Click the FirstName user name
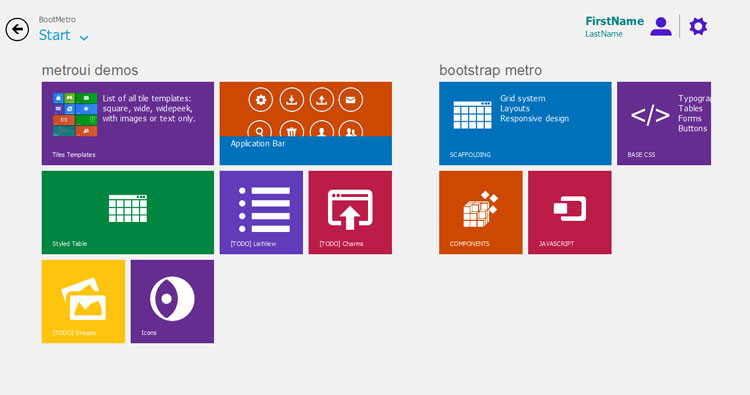Image resolution: width=750 pixels, height=395 pixels. click(x=615, y=21)
